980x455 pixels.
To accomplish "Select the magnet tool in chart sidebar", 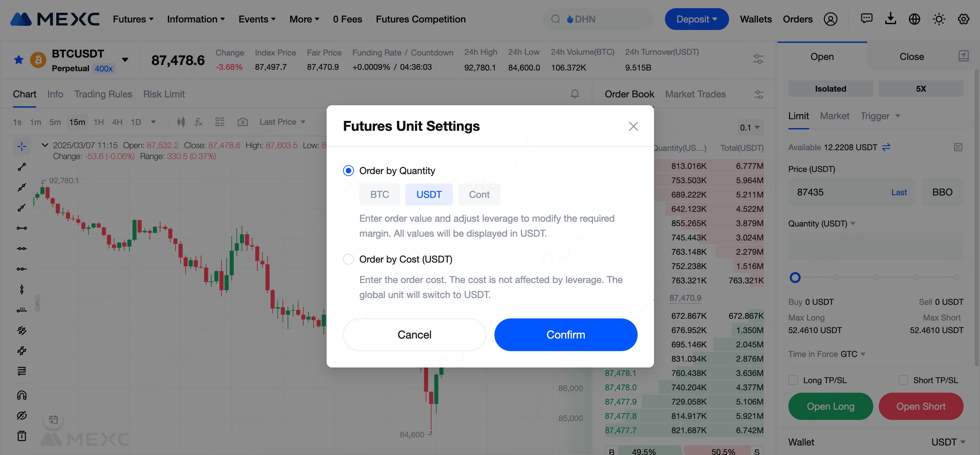I will coord(22,395).
